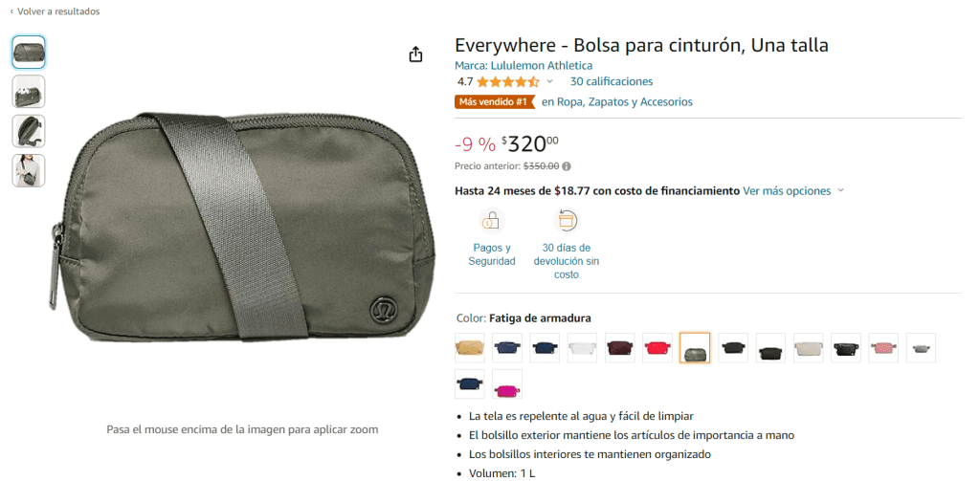Select the third thumbnail showing bag back
The image size is (980, 481).
tap(29, 131)
